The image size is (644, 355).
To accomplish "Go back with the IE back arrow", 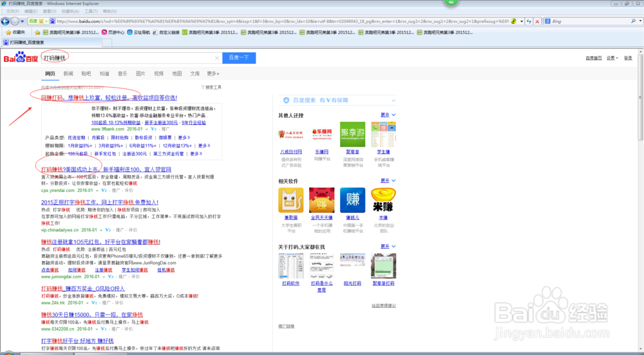I will coord(5,21).
